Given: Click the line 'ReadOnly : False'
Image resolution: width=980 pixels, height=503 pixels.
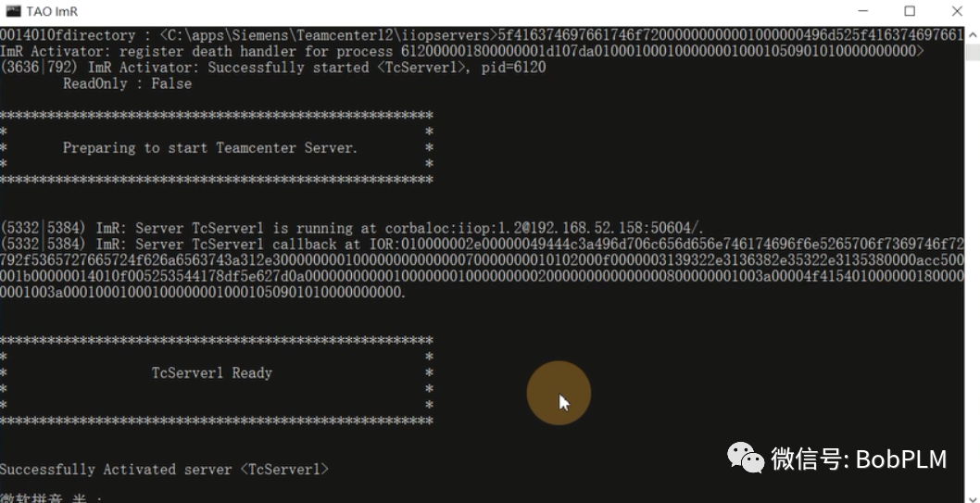Looking at the screenshot, I should (x=127, y=83).
